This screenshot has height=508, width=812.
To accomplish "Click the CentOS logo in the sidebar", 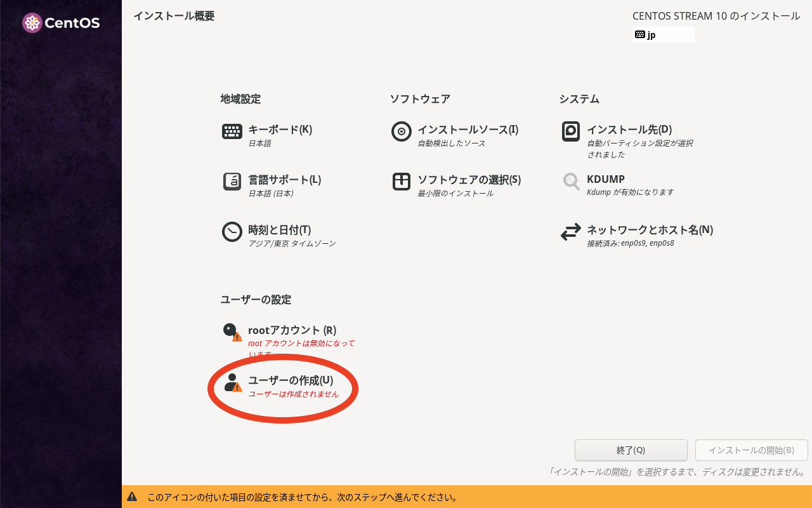I will point(61,23).
